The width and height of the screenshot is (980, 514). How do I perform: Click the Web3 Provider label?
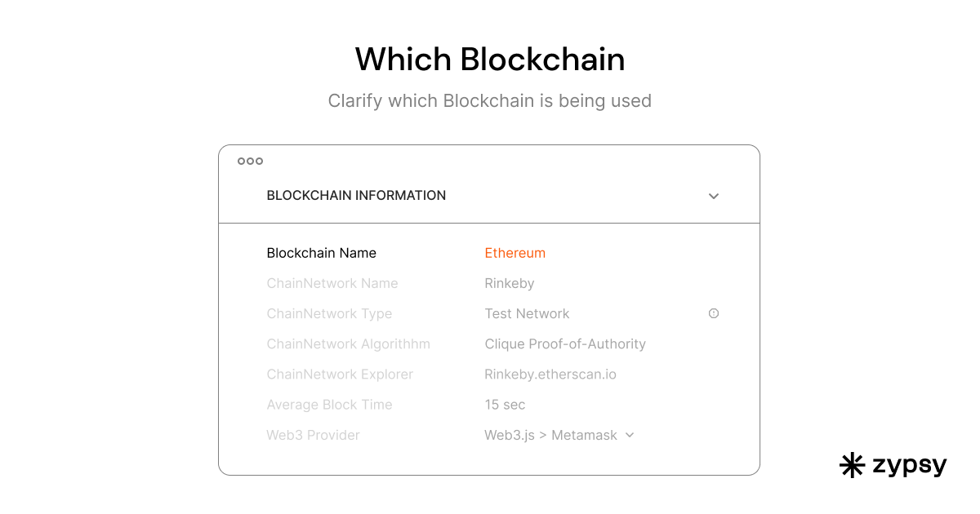313,435
